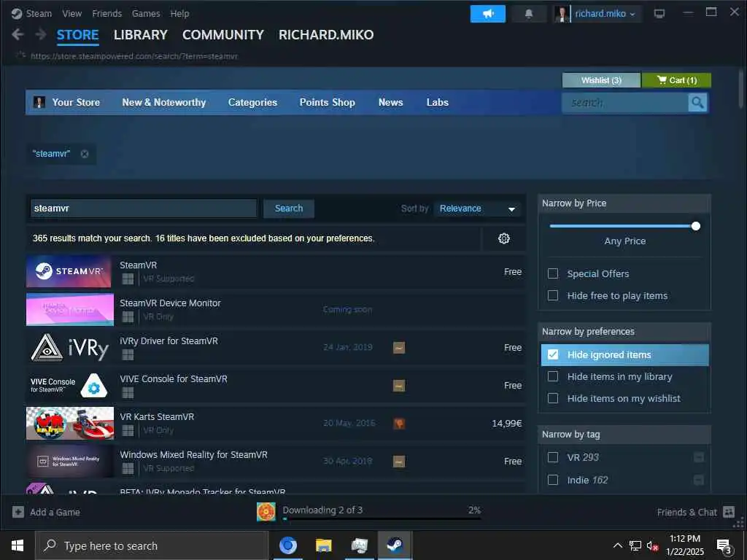Viewport: 747px width, 560px height.
Task: Enable Hide free to play items
Action: (553, 295)
